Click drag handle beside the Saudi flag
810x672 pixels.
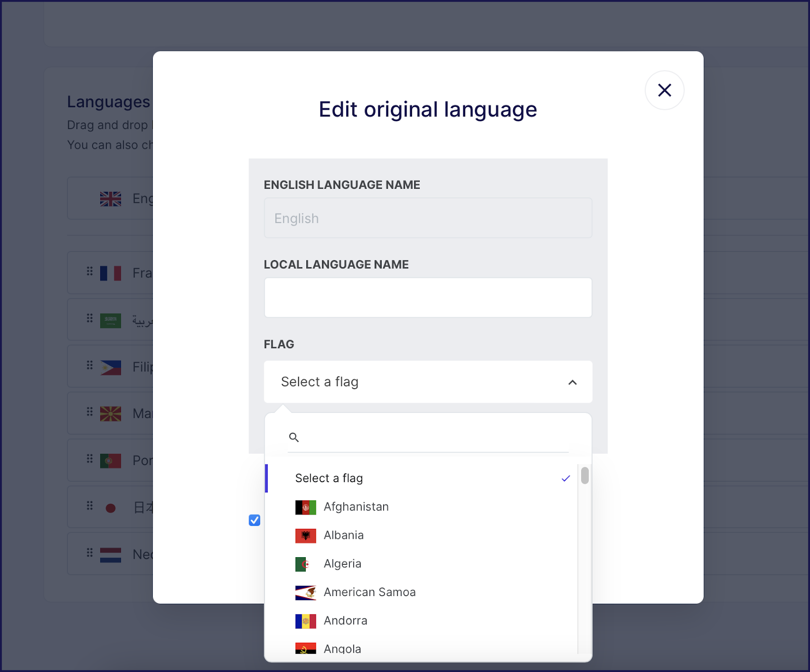coord(90,318)
